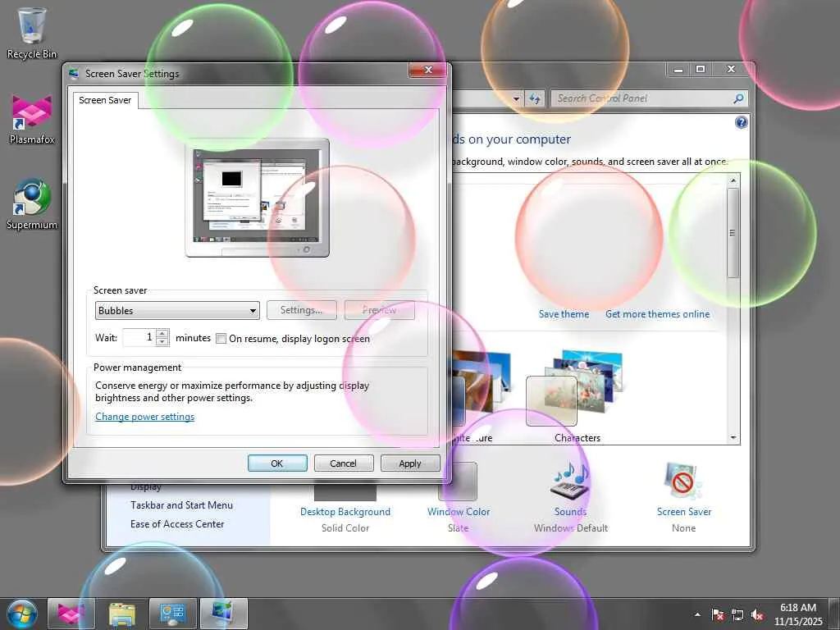Click the screen saver Preview button
Screen dimensions: 840x630
pos(379,310)
